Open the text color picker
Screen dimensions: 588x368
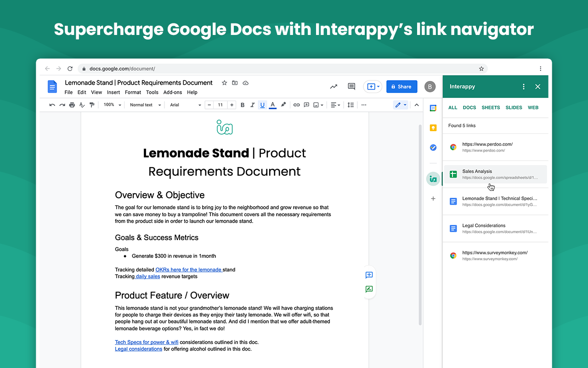pyautogui.click(x=272, y=105)
